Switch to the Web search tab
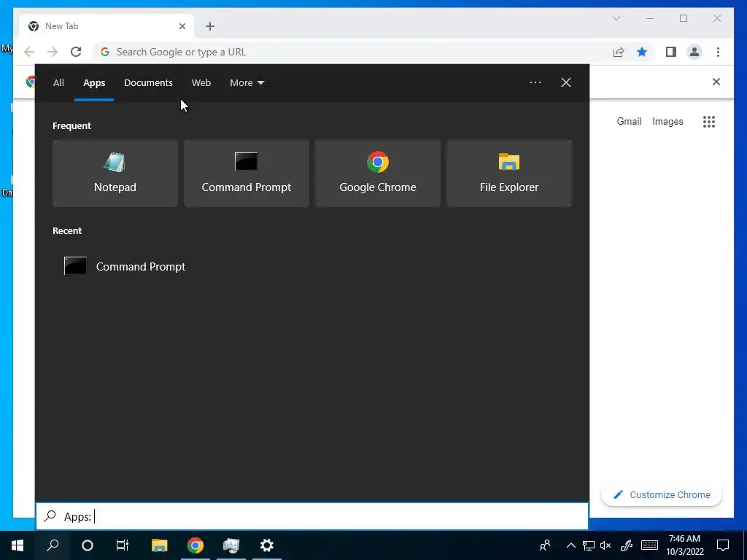The height and width of the screenshot is (560, 747). 201,83
